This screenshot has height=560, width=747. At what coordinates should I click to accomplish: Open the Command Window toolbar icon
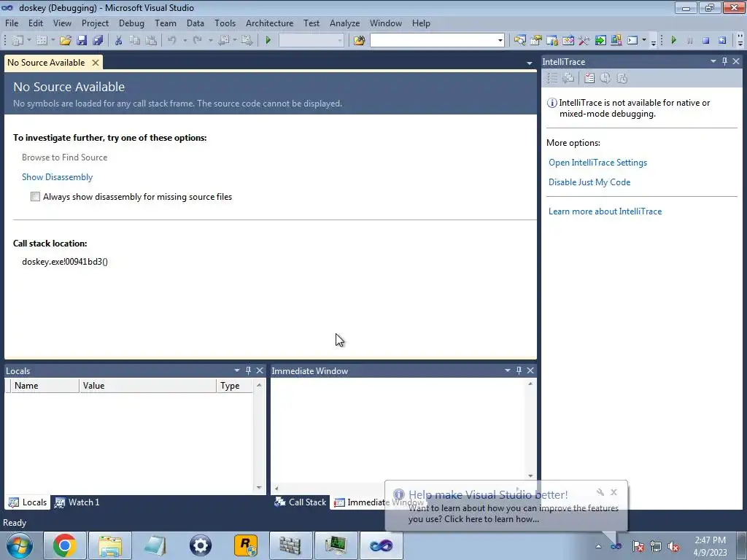[632, 41]
